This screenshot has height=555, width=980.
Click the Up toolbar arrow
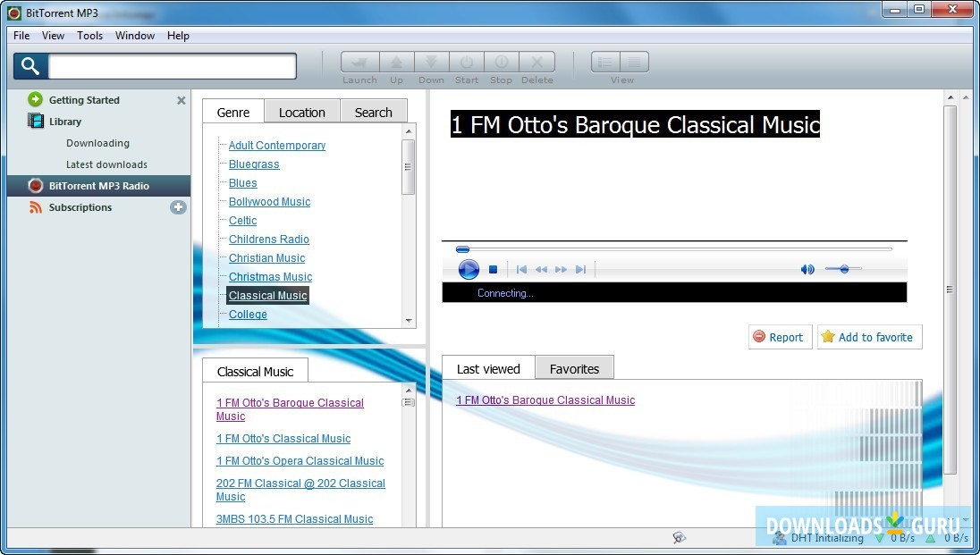396,63
